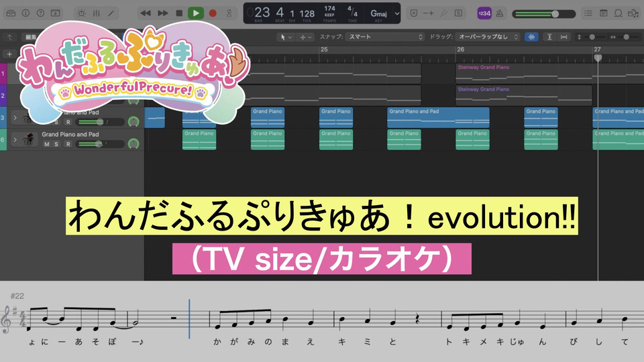This screenshot has height=362, width=644.
Task: Open the スナップ snap dropdown set to スマート
Action: (x=384, y=37)
